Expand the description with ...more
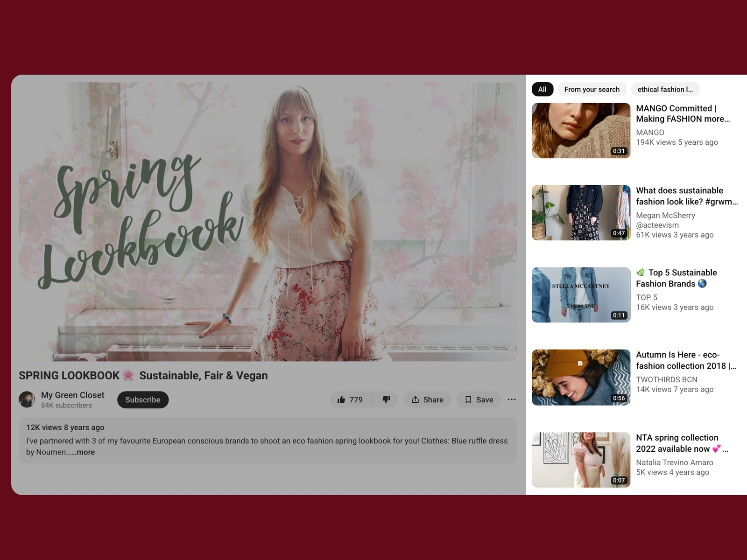This screenshot has width=747, height=560. [x=84, y=452]
